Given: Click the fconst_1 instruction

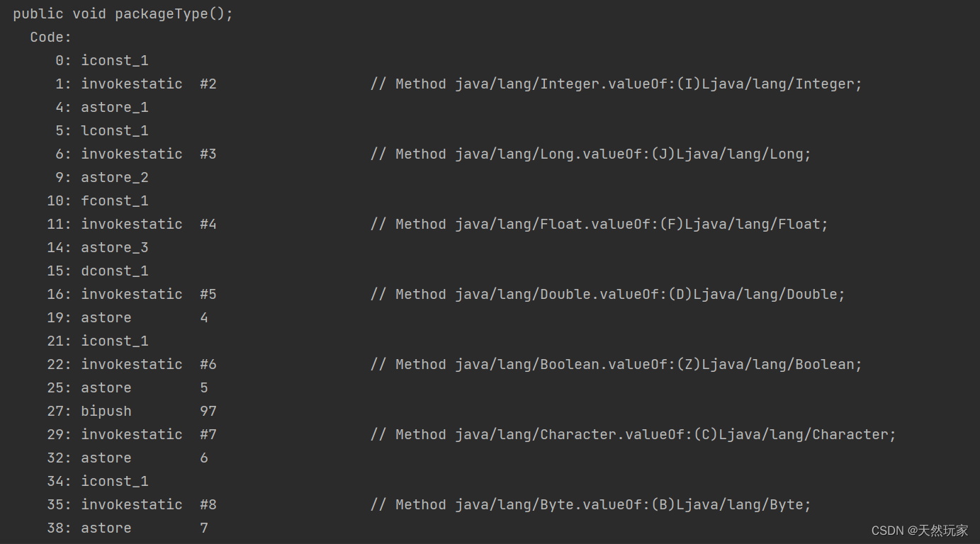Looking at the screenshot, I should tap(115, 201).
